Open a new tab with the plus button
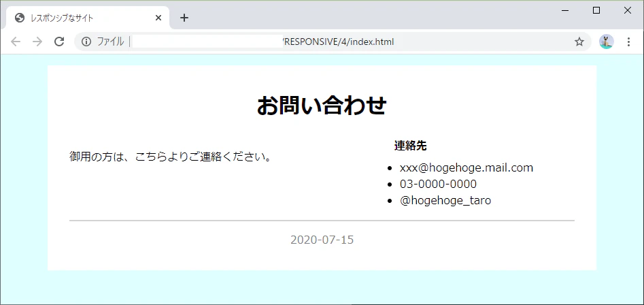This screenshot has height=305, width=644. 184,18
